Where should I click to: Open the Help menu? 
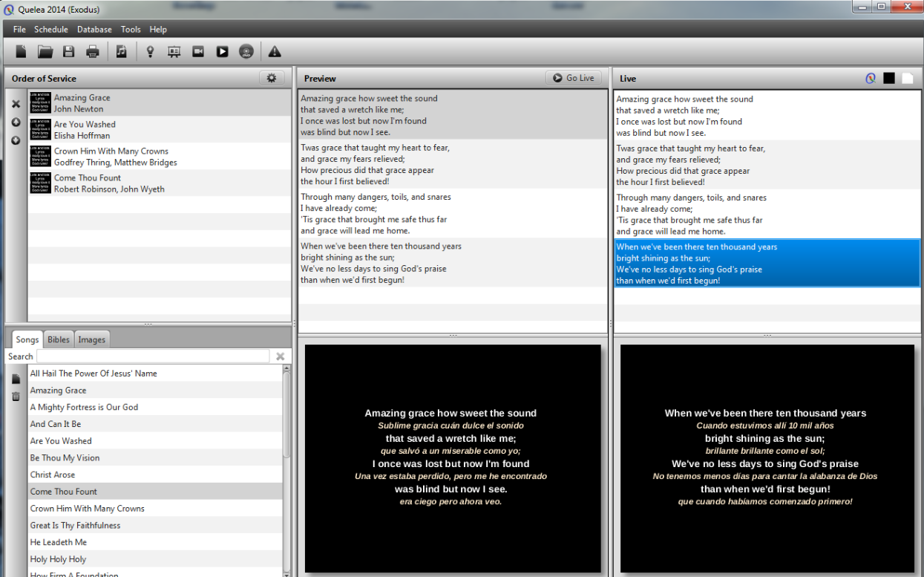pos(158,30)
